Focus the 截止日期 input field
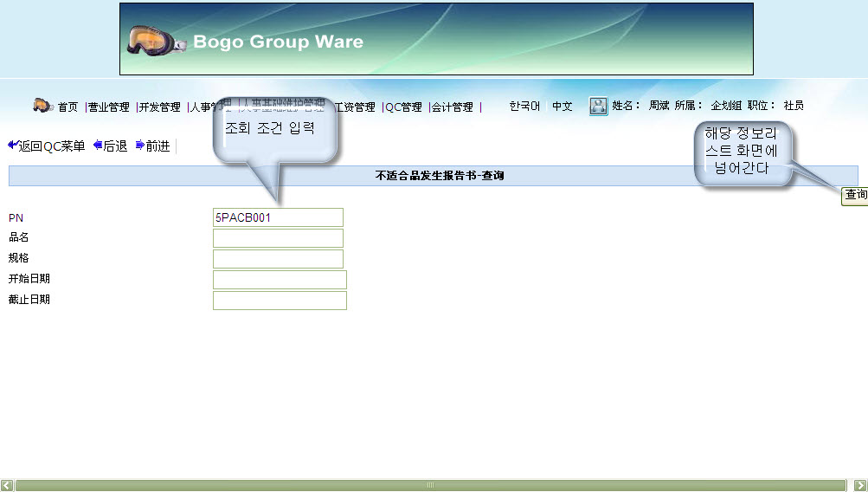Viewport: 868px width, 492px height. [280, 301]
